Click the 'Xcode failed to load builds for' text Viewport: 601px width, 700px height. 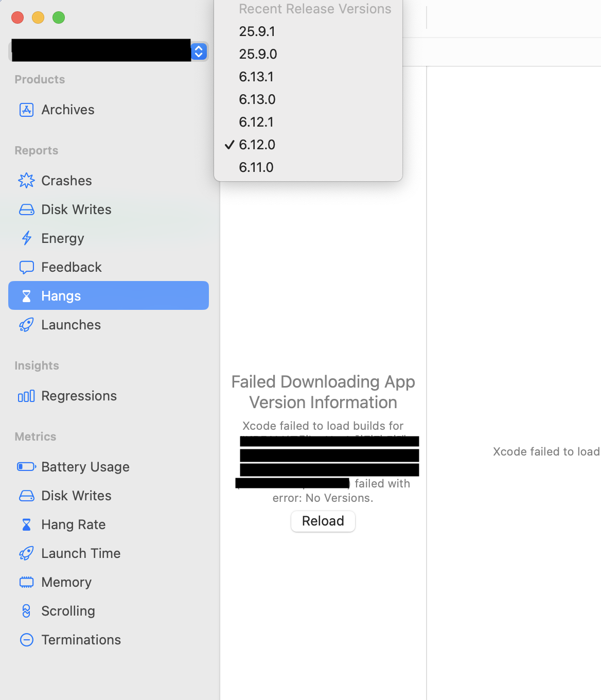point(323,426)
